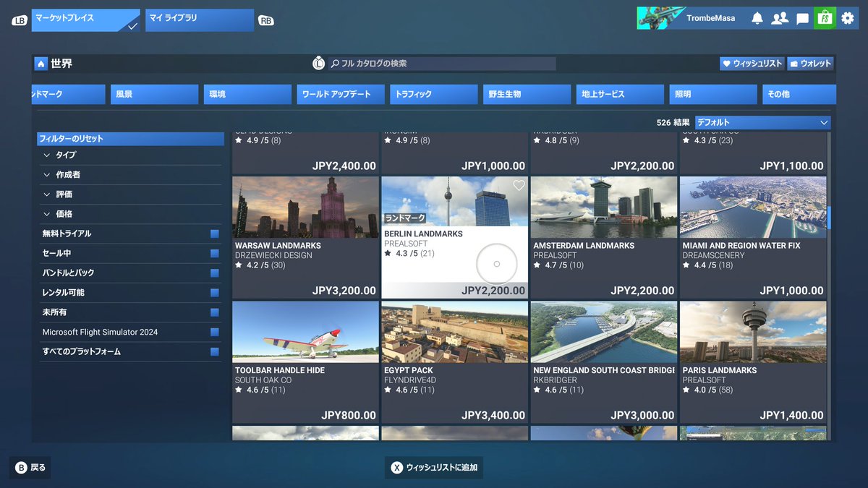Select the ワールド アップデート category tab
Viewport: 868px width, 488px height.
tap(341, 94)
